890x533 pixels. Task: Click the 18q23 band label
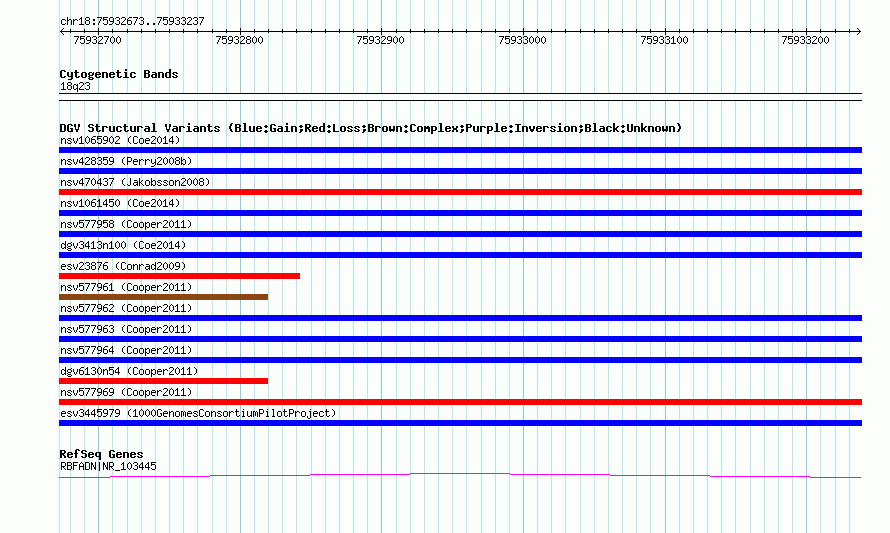pyautogui.click(x=75, y=86)
